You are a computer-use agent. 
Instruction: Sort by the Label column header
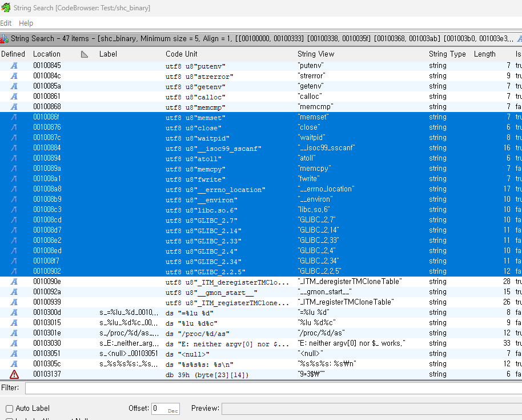(x=108, y=54)
